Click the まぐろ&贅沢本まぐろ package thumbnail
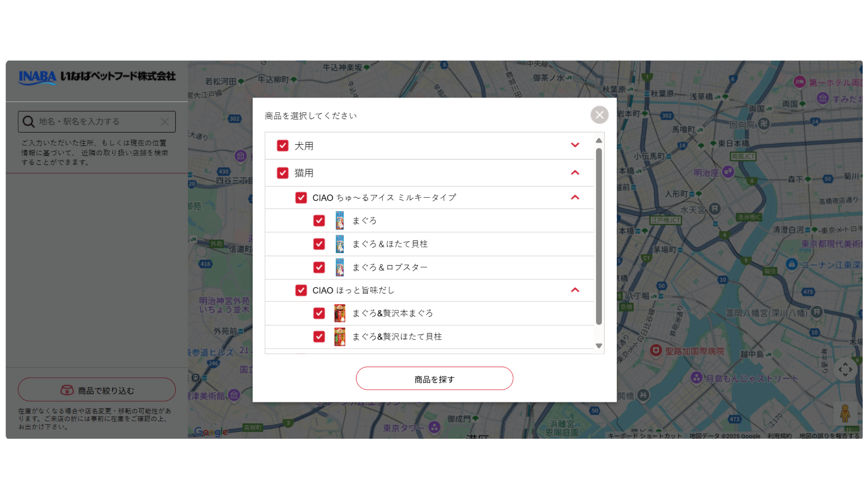The width and height of the screenshot is (868, 480). tap(340, 313)
